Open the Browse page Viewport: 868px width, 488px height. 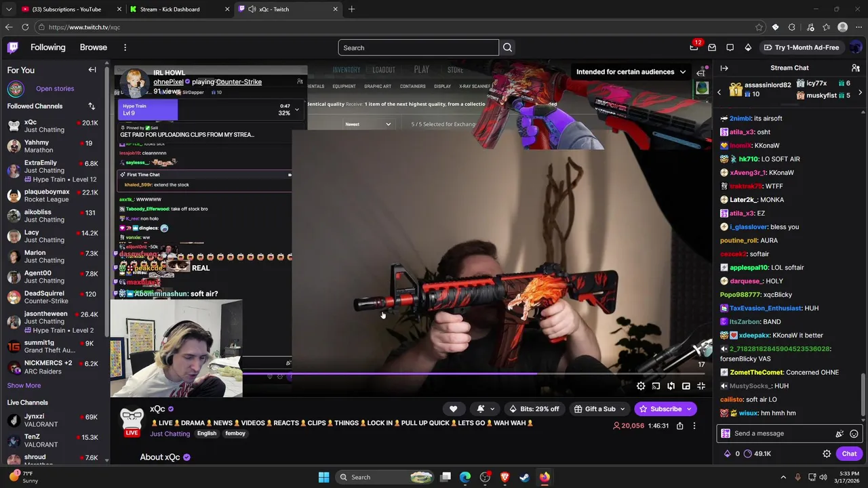coord(94,47)
